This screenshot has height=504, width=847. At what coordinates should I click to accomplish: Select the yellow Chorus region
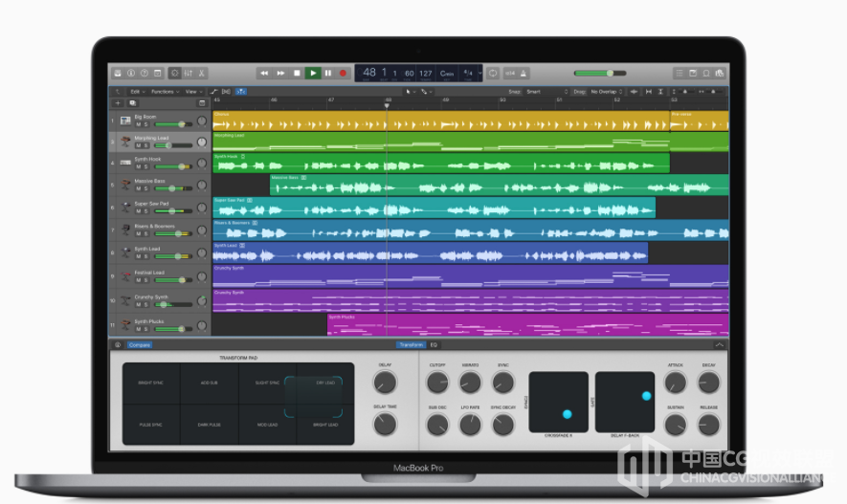[441, 121]
